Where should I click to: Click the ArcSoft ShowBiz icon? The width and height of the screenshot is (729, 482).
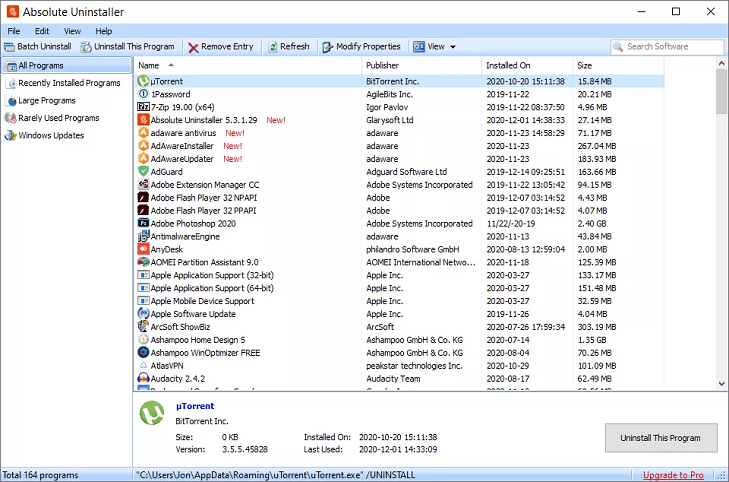tap(143, 327)
